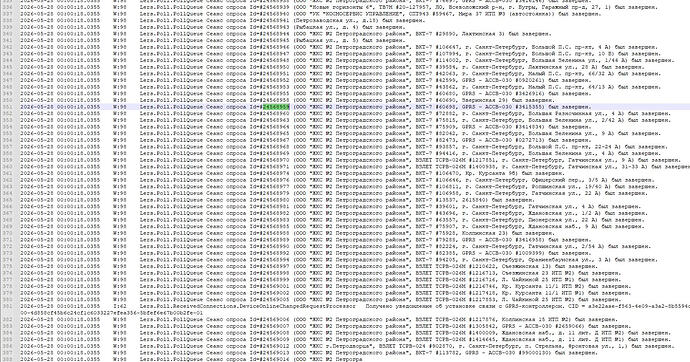690x362 pixels.
Task: Click 'Л. Чайкиной 25 ИТП №2'
Action: [537, 300]
